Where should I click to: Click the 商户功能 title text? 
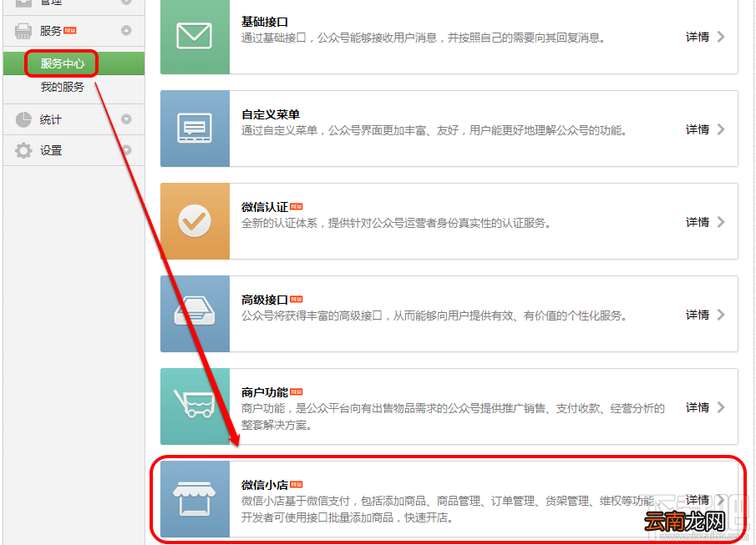coord(265,392)
